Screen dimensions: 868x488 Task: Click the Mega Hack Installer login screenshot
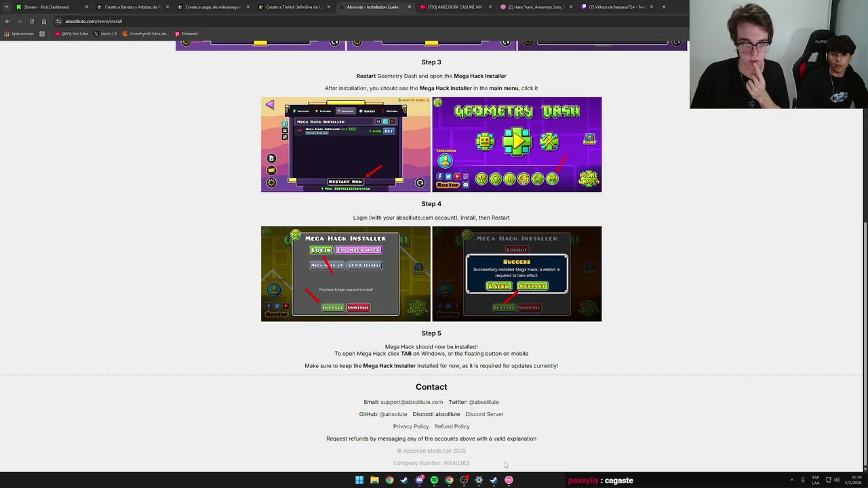(x=346, y=274)
